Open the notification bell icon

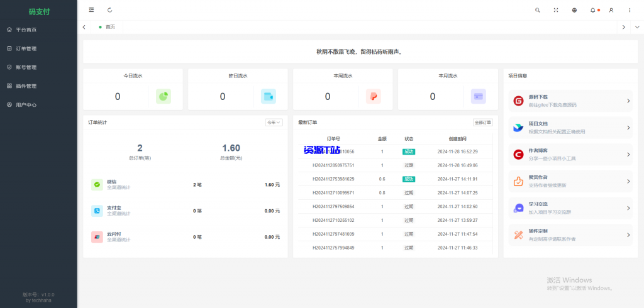[592, 10]
